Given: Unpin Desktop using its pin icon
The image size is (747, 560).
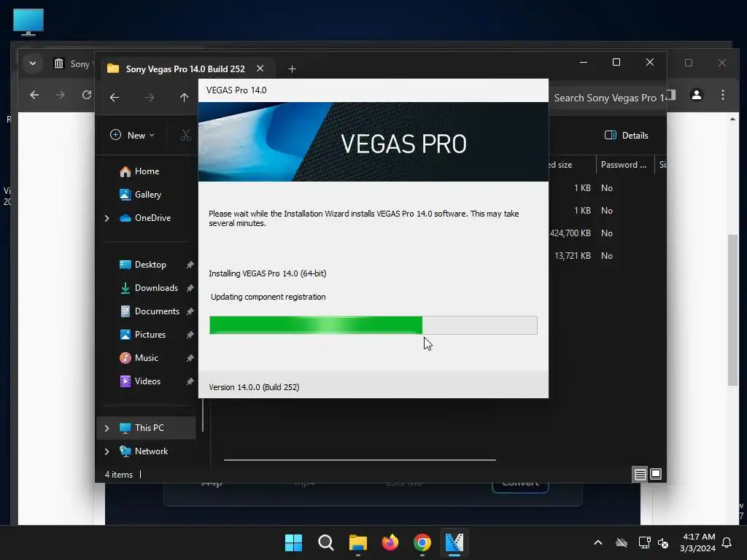Looking at the screenshot, I should point(190,265).
